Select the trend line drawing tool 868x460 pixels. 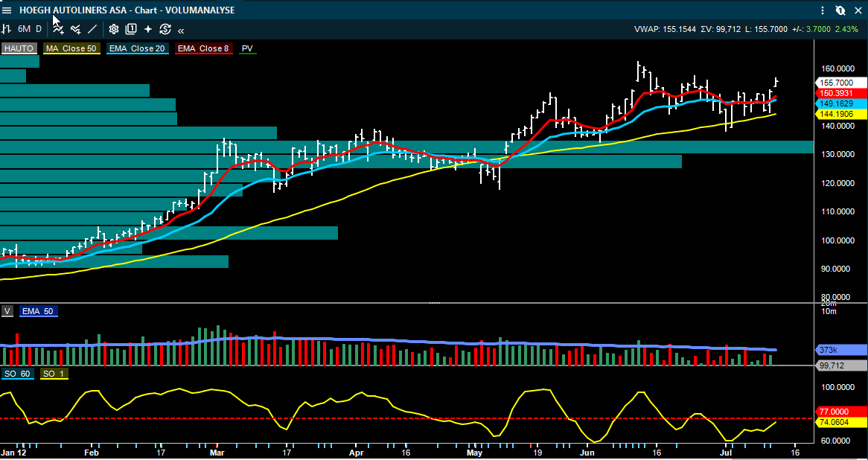[92, 29]
